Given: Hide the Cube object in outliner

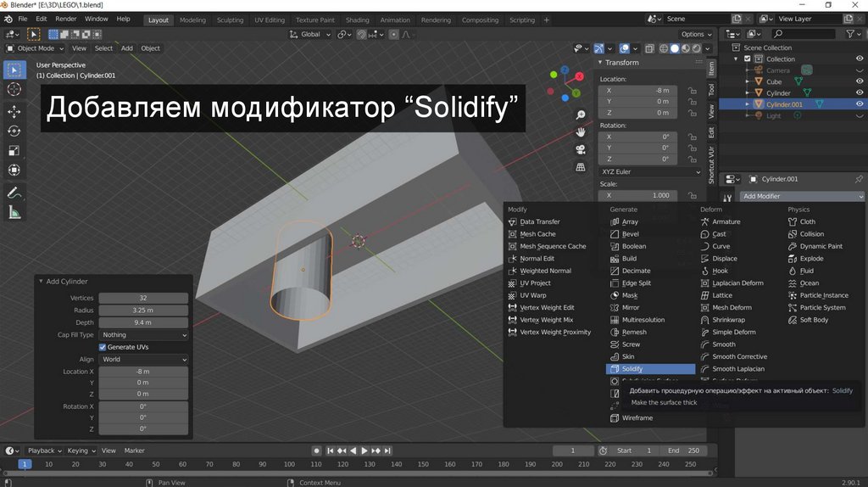Looking at the screenshot, I should (x=859, y=81).
